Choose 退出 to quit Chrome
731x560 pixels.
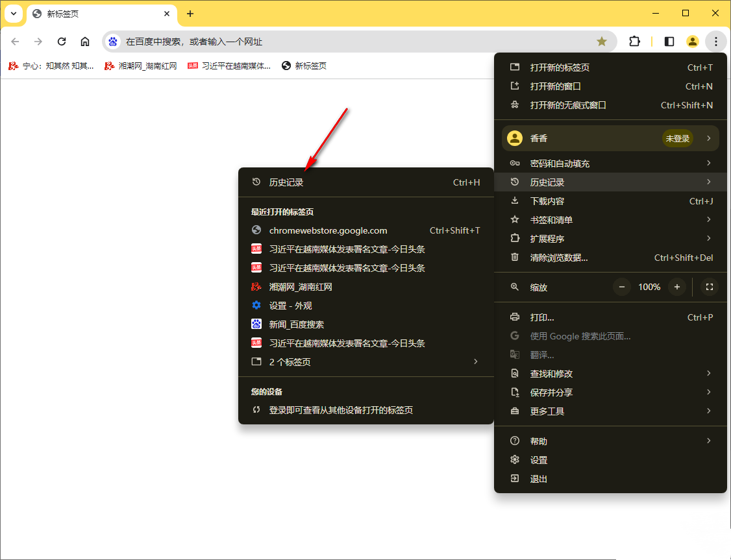click(610, 479)
